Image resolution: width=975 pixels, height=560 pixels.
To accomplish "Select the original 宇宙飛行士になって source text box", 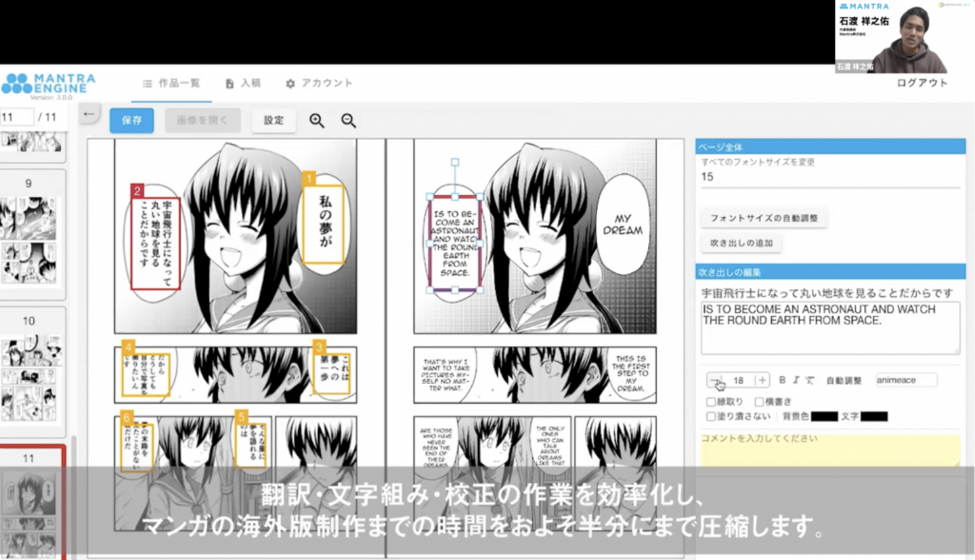I will click(155, 244).
